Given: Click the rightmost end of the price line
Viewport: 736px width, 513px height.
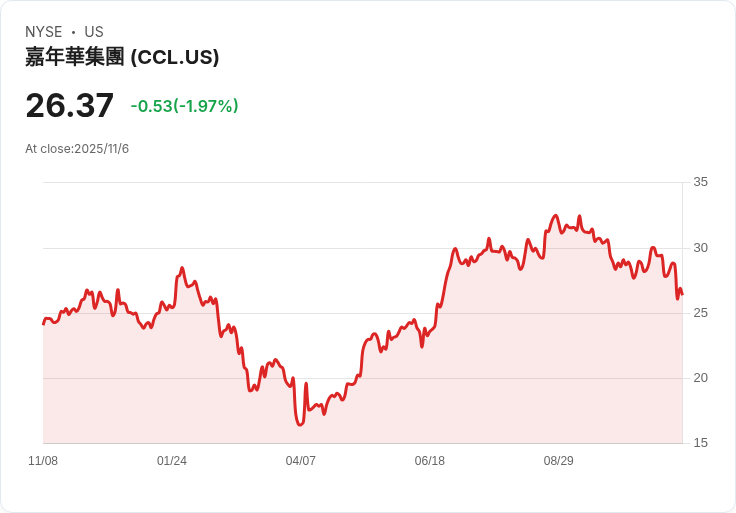Looking at the screenshot, I should tap(682, 294).
